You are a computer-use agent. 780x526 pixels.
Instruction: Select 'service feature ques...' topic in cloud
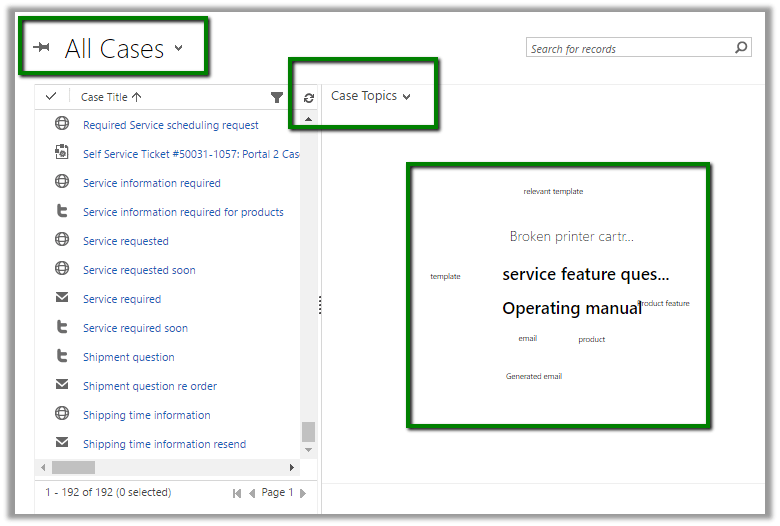585,274
